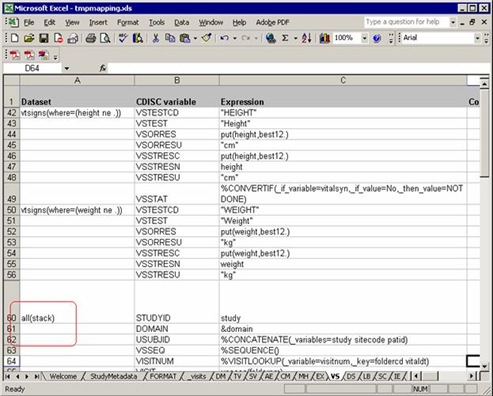
Task: Create a new blank workbook icon
Action: click(x=14, y=38)
